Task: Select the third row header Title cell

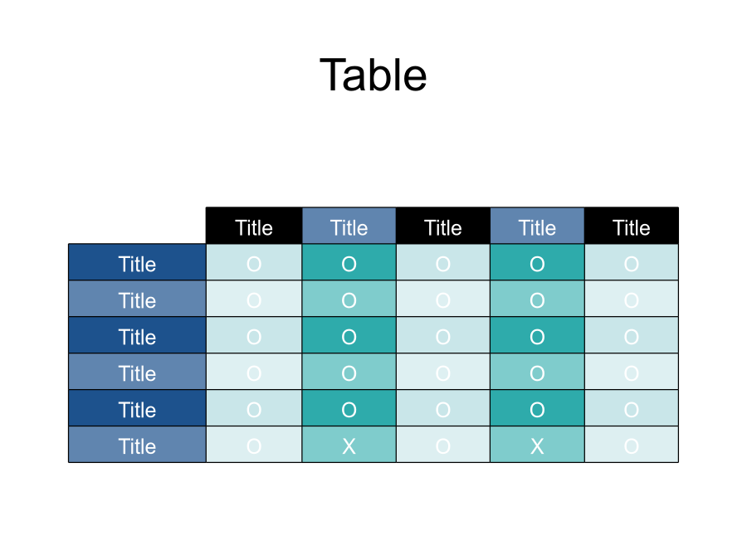Action: pyautogui.click(x=137, y=336)
